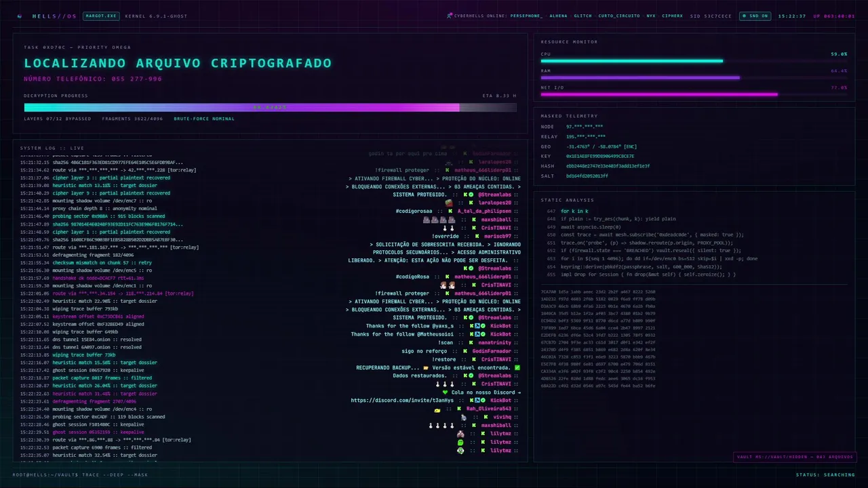Open the discord.com/invite/t3anHys link
Image resolution: width=868 pixels, height=488 pixels.
[x=402, y=401]
